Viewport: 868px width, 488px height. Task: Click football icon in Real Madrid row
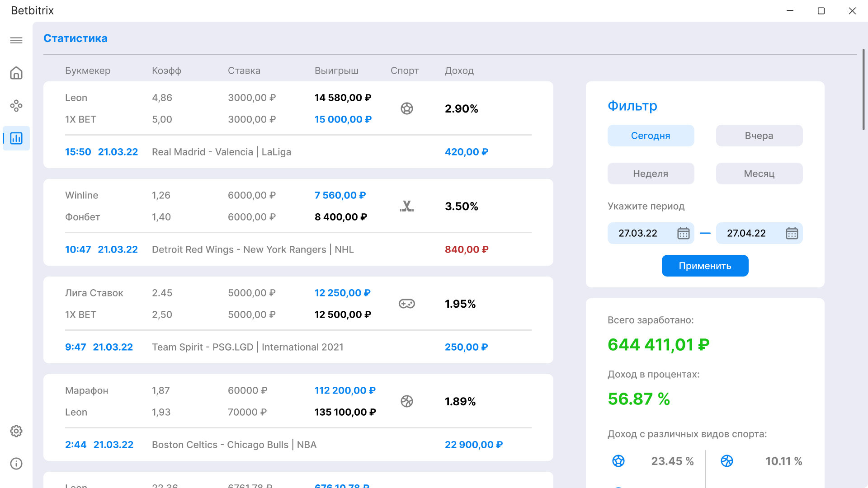point(407,108)
